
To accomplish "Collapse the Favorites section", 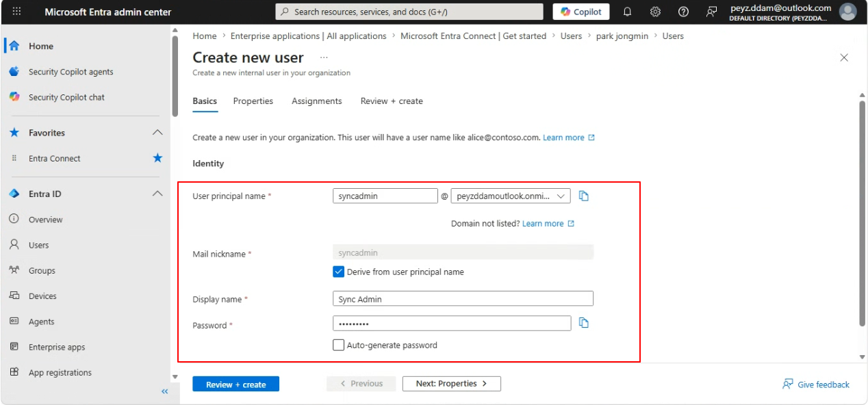I will (157, 133).
